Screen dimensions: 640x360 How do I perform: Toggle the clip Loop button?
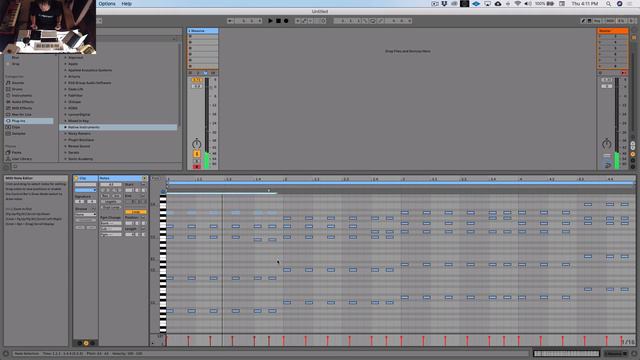(136, 212)
